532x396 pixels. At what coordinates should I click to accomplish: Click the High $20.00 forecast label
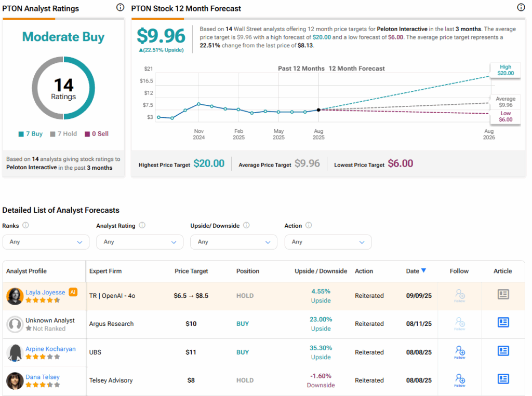(506, 70)
